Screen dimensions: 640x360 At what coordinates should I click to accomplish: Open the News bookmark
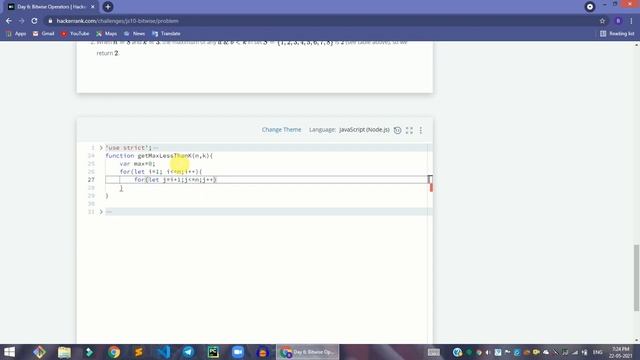point(134,33)
